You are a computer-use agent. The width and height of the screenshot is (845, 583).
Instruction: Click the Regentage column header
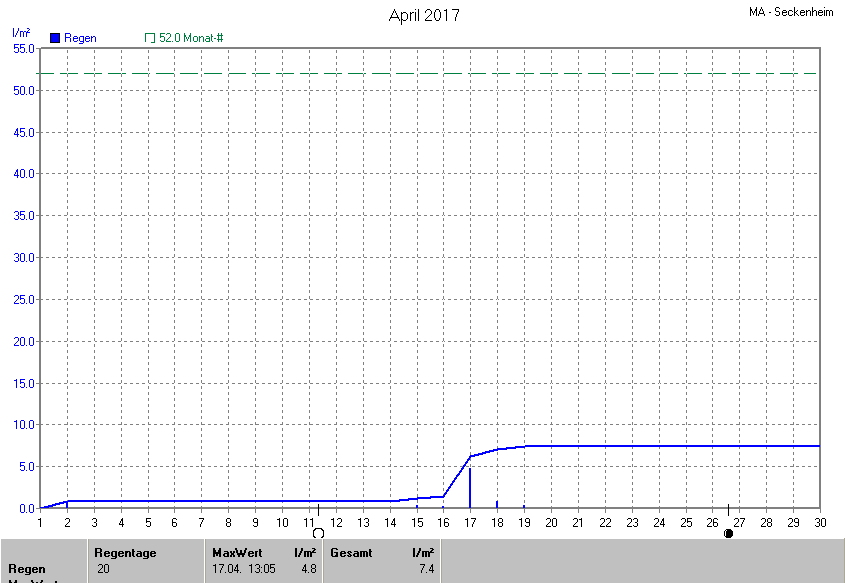click(x=125, y=552)
